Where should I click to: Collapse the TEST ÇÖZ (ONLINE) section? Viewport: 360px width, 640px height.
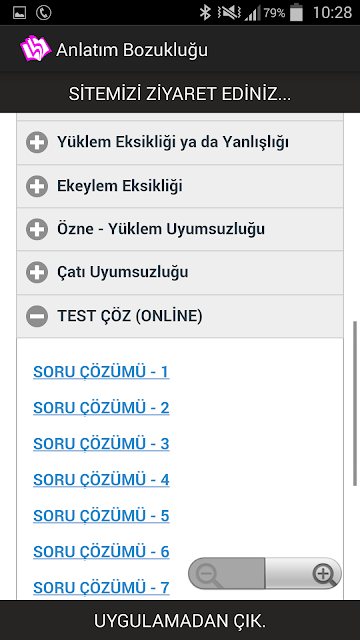[x=180, y=316]
